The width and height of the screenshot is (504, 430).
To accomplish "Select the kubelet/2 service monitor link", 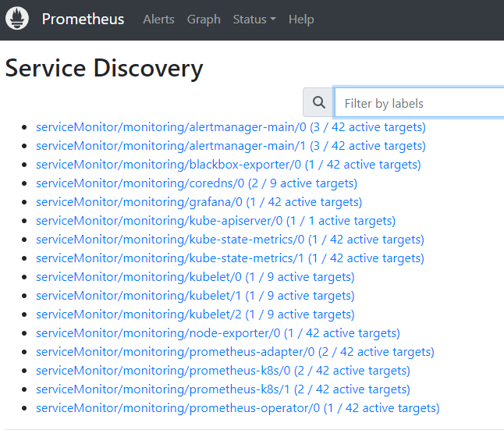I will [195, 315].
